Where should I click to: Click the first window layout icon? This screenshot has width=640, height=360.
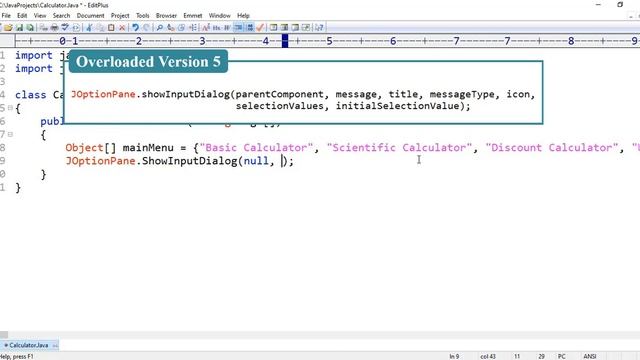click(x=273, y=28)
